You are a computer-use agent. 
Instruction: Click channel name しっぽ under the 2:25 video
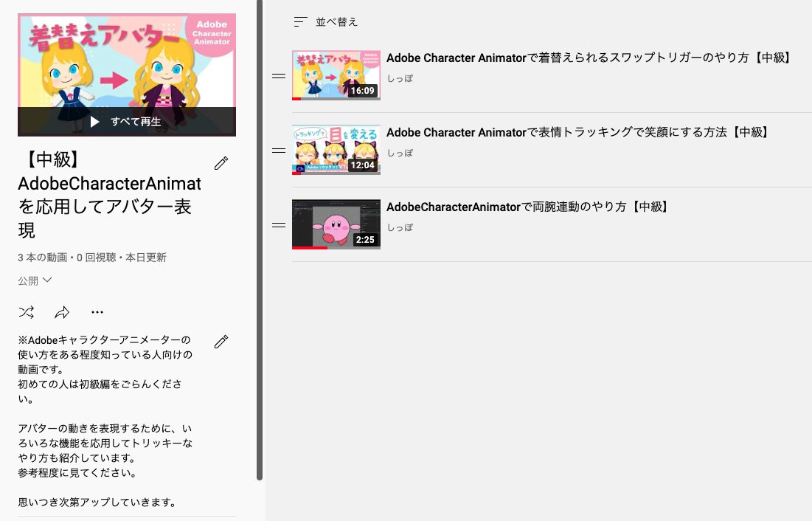click(400, 227)
